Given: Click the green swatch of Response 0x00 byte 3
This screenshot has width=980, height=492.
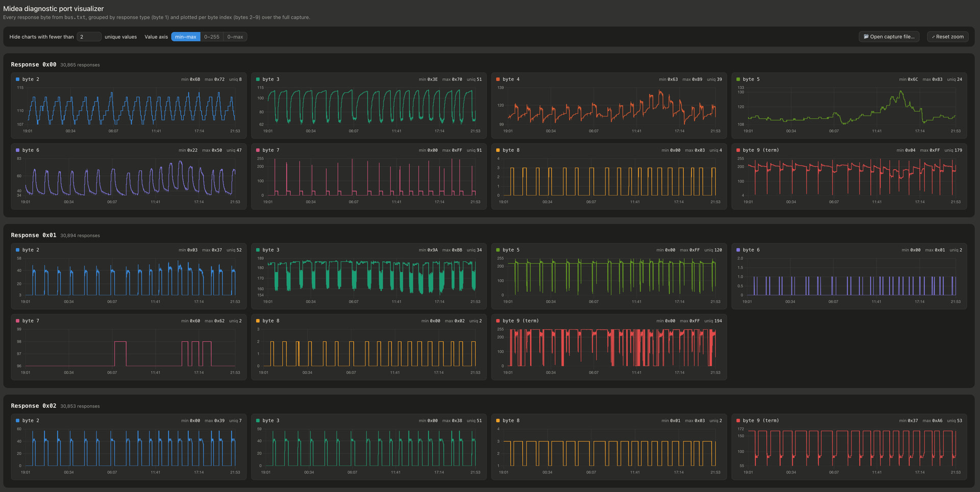Looking at the screenshot, I should point(258,79).
